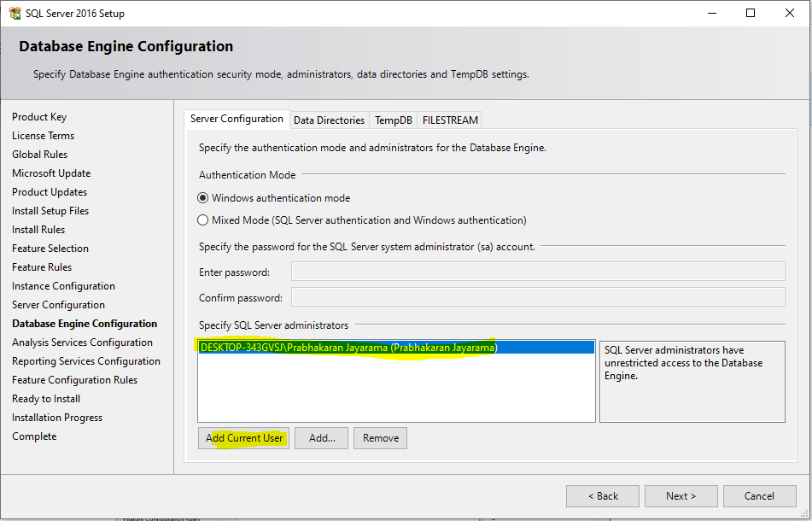
Task: Click the Add Current User button
Action: [244, 438]
